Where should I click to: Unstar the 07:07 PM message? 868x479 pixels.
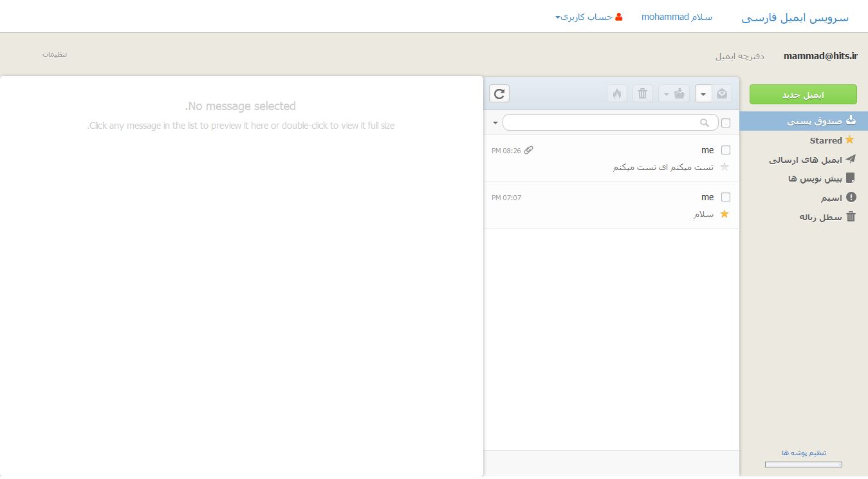tap(725, 214)
